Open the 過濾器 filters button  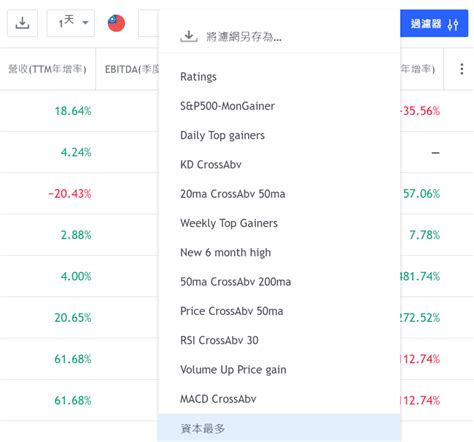point(434,23)
